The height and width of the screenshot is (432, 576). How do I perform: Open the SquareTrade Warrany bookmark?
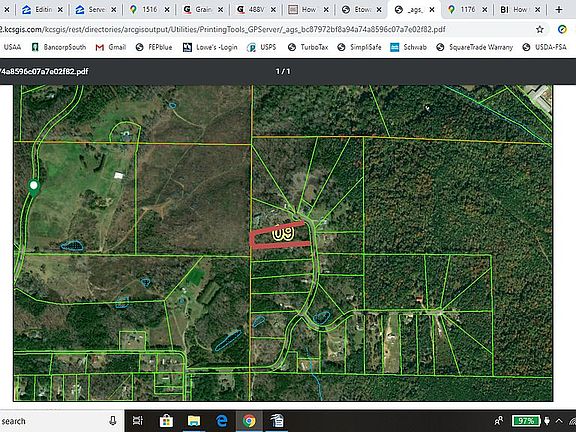[x=475, y=47]
